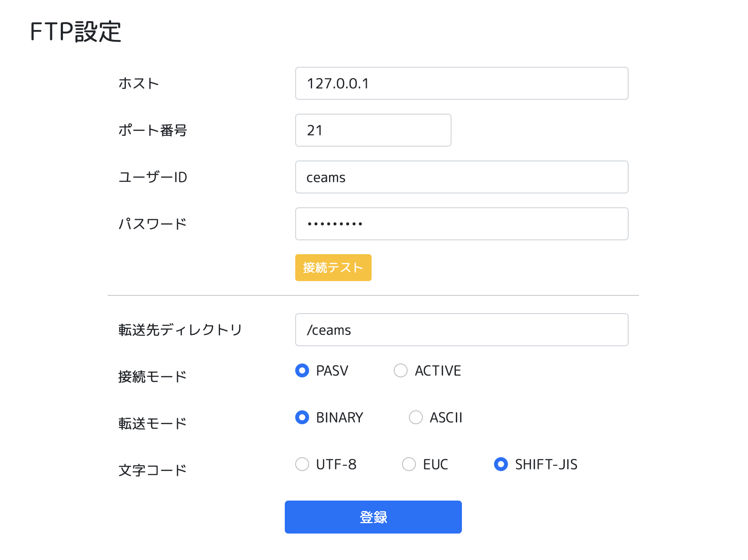Click the 文字コード label

[152, 470]
